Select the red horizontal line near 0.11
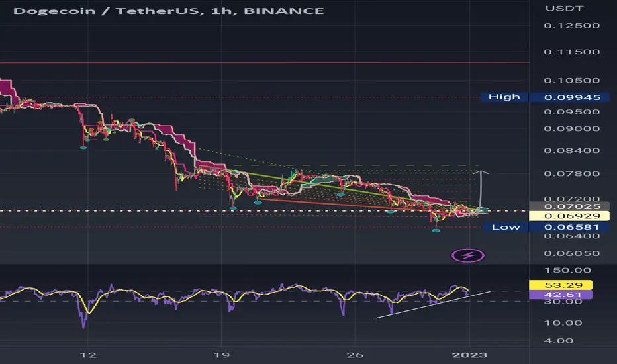Screen dimensions: 617x364 pyautogui.click(x=264, y=62)
